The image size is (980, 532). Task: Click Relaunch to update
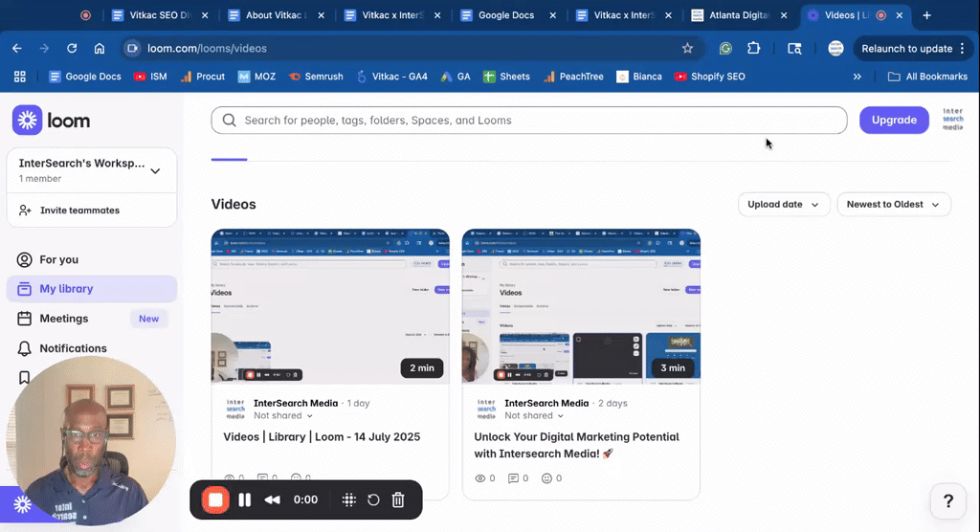click(913, 48)
